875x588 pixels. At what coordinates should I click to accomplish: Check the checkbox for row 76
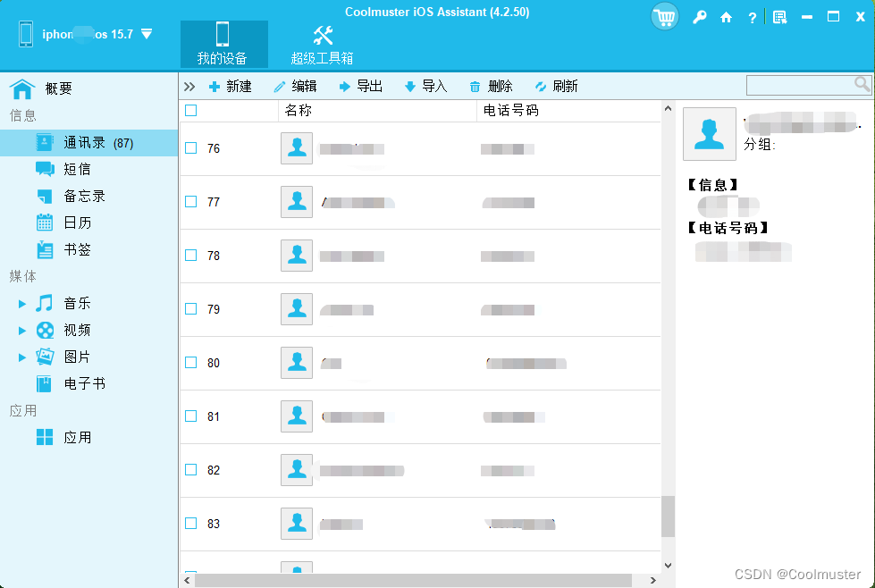[191, 147]
